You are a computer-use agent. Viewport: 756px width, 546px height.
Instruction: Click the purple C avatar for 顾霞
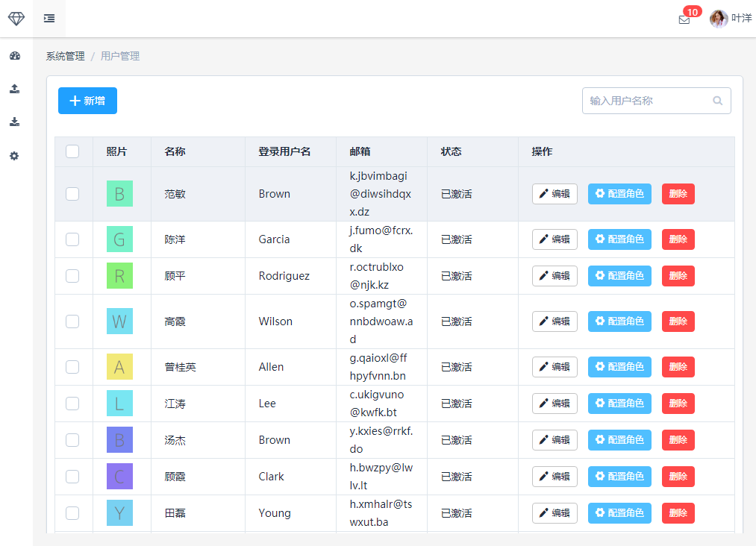[x=119, y=477]
